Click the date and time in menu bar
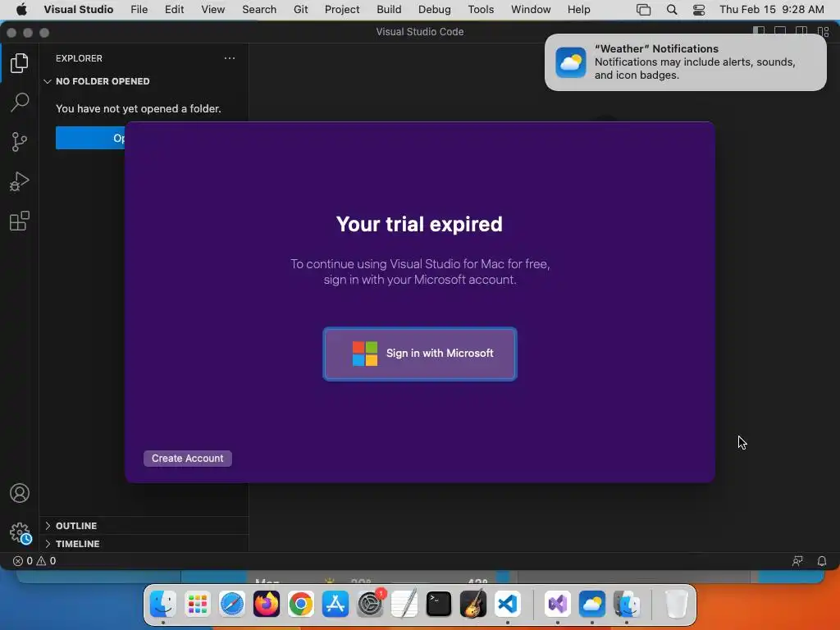 click(771, 10)
